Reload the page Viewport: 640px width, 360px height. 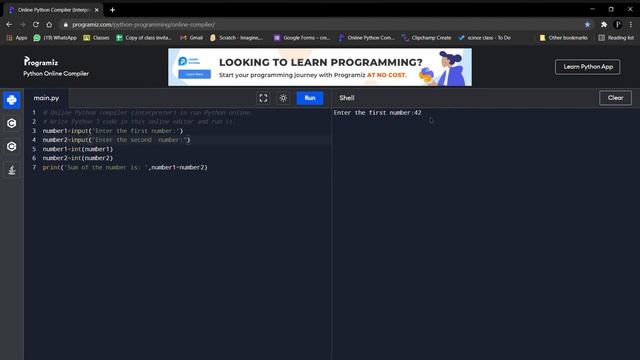[x=36, y=24]
